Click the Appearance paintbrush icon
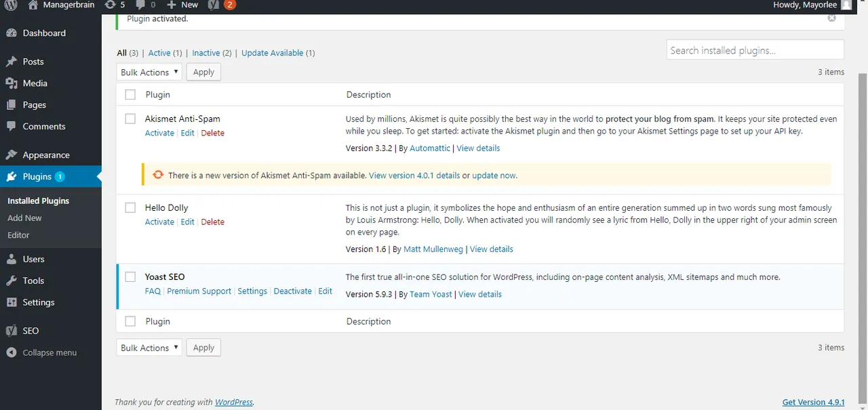 [x=12, y=155]
